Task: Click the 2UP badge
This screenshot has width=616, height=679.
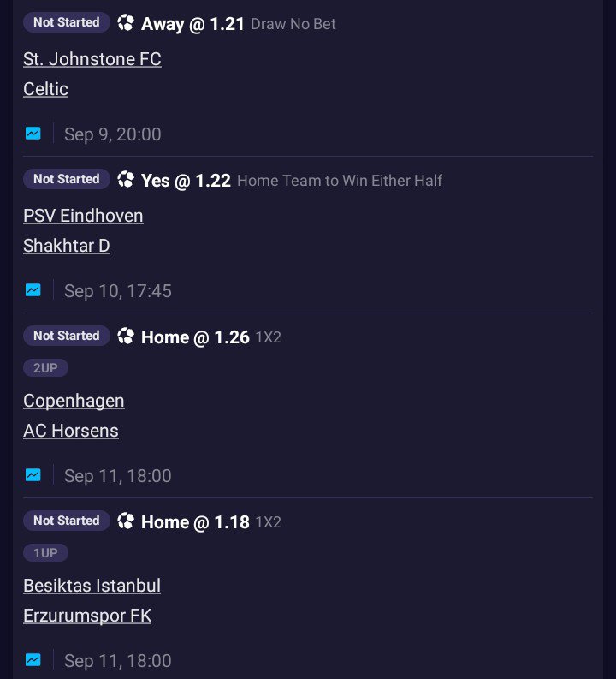Action: click(45, 368)
